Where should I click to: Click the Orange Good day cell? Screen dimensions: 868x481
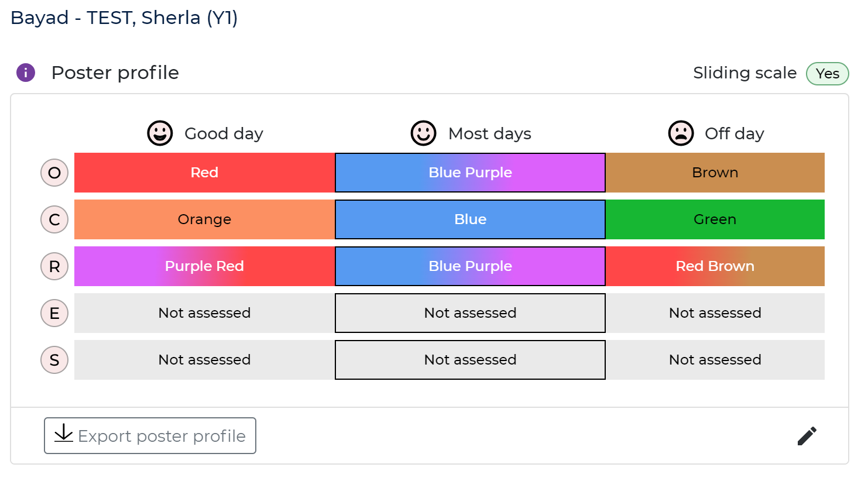(204, 219)
